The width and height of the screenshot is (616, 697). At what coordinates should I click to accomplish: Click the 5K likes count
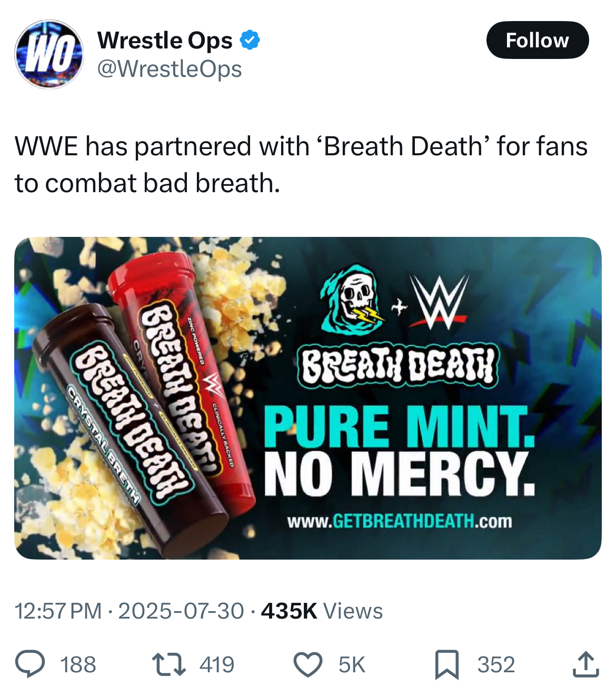click(352, 664)
